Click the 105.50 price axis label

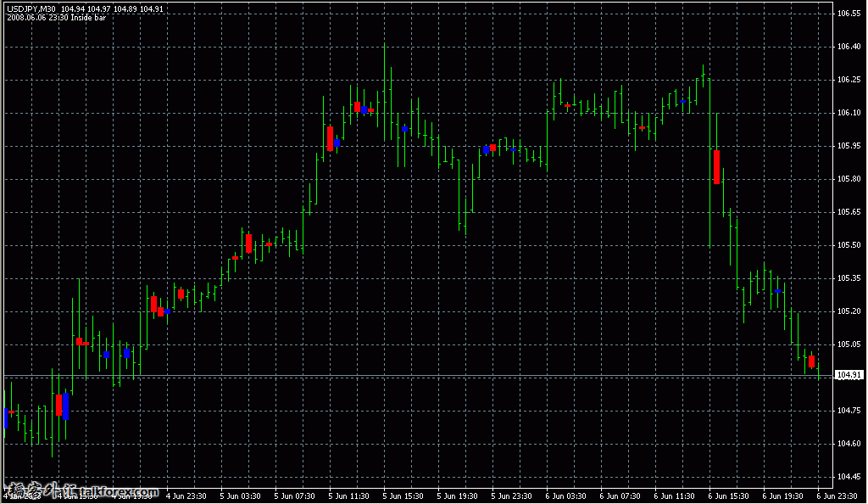[849, 245]
